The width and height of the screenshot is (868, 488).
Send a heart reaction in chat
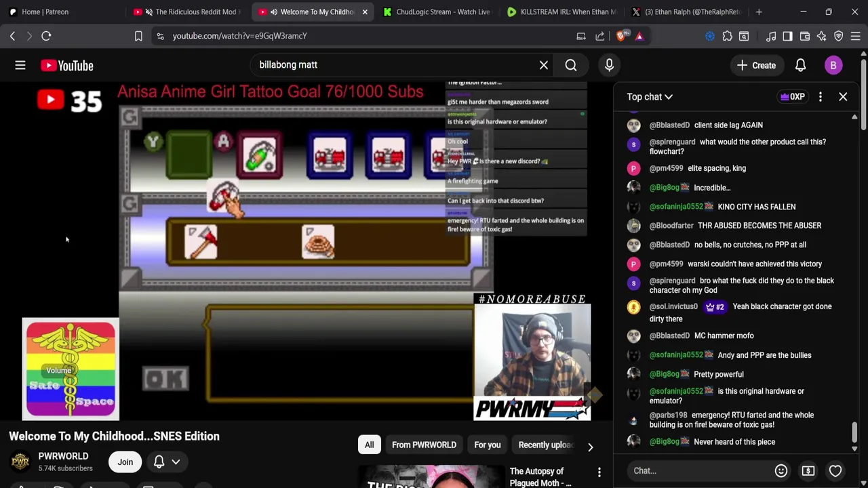pos(835,470)
